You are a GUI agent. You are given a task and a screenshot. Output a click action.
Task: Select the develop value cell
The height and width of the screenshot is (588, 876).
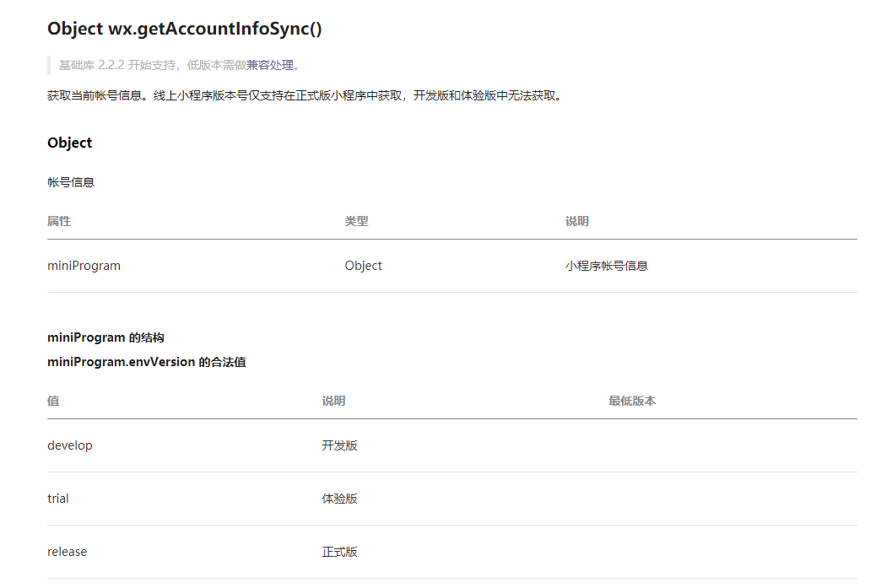pos(70,445)
